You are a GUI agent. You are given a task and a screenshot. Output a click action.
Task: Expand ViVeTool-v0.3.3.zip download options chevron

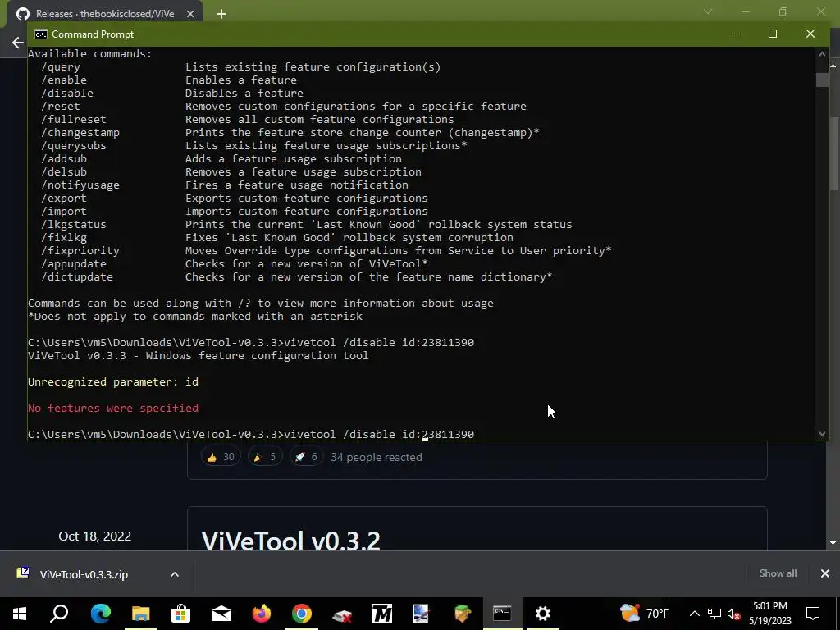pos(175,574)
